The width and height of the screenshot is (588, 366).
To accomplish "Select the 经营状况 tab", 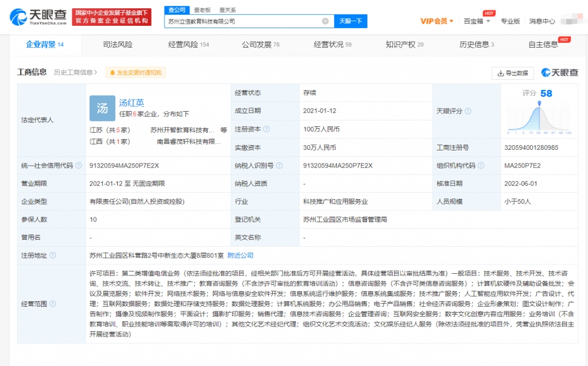I will coord(333,45).
